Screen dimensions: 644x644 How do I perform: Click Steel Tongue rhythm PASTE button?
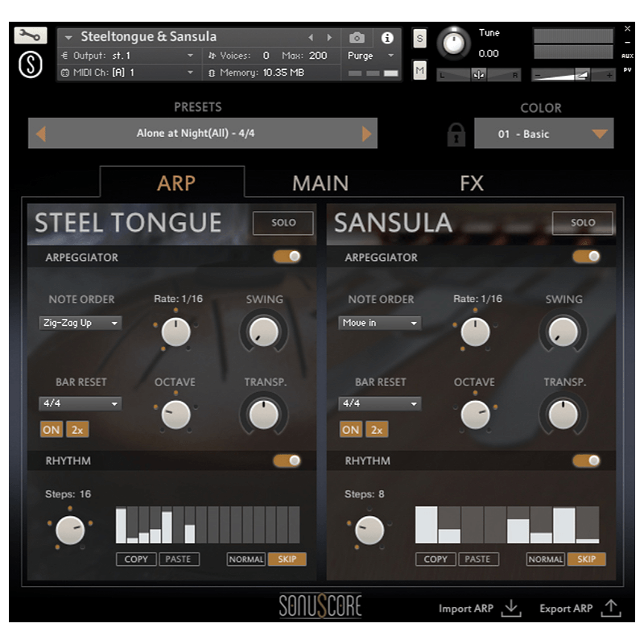pos(179,559)
